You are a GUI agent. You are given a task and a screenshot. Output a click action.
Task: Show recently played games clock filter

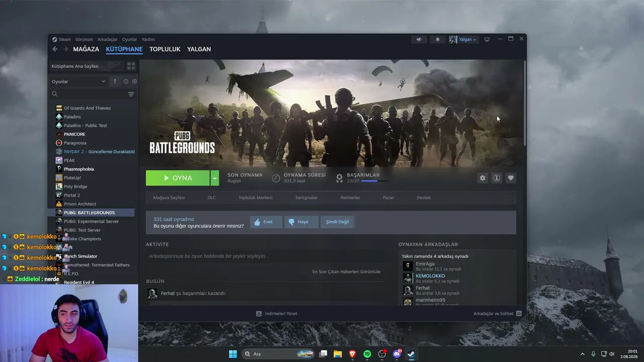125,81
